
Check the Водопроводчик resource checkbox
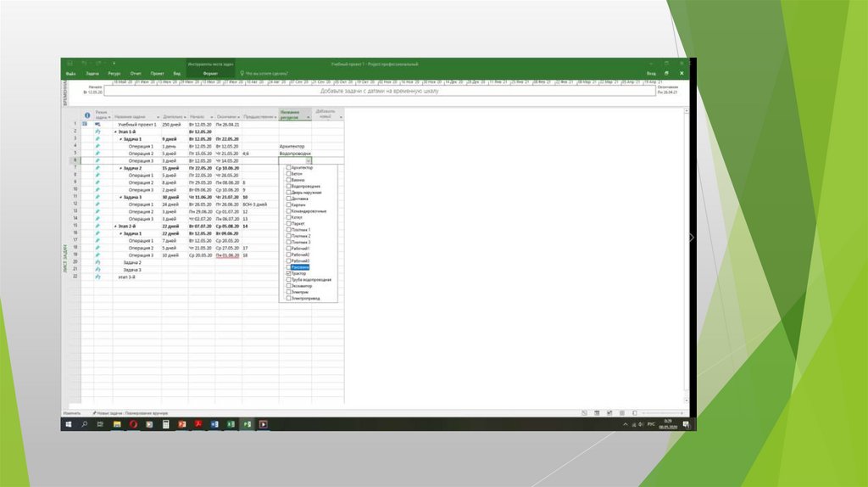pyautogui.click(x=288, y=186)
